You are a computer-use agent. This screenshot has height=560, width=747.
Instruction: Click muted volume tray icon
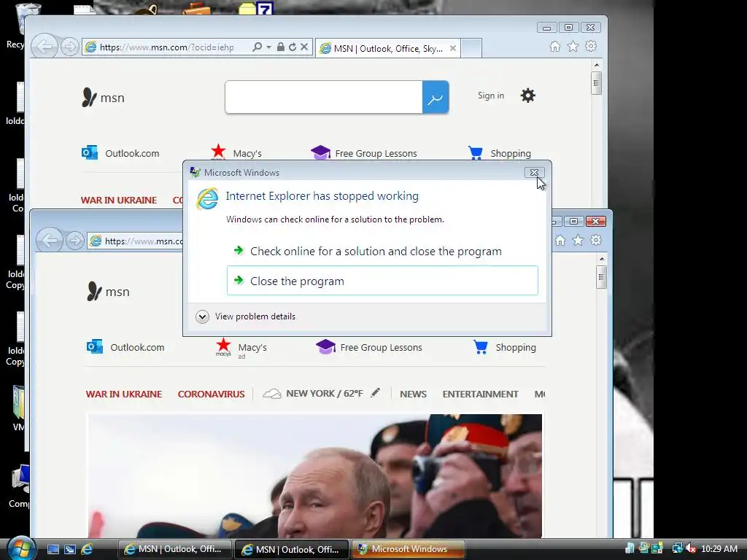(691, 548)
